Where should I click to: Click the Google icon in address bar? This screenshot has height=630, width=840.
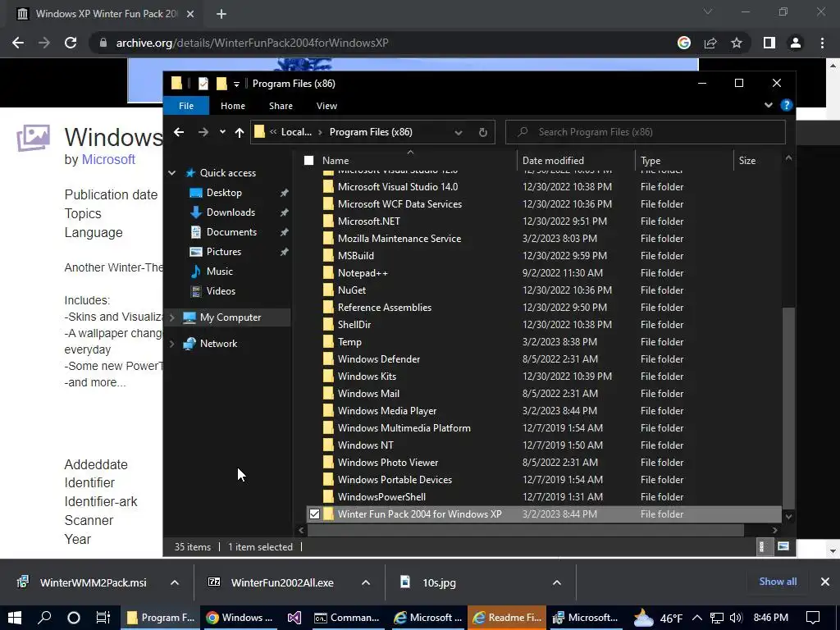(x=684, y=43)
